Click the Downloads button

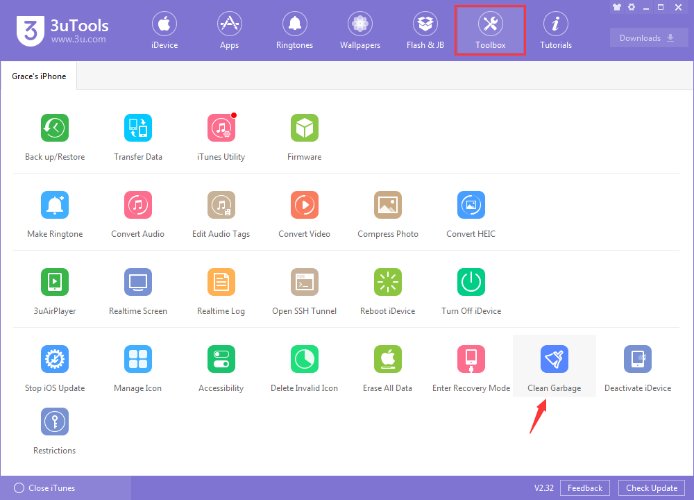tap(648, 38)
